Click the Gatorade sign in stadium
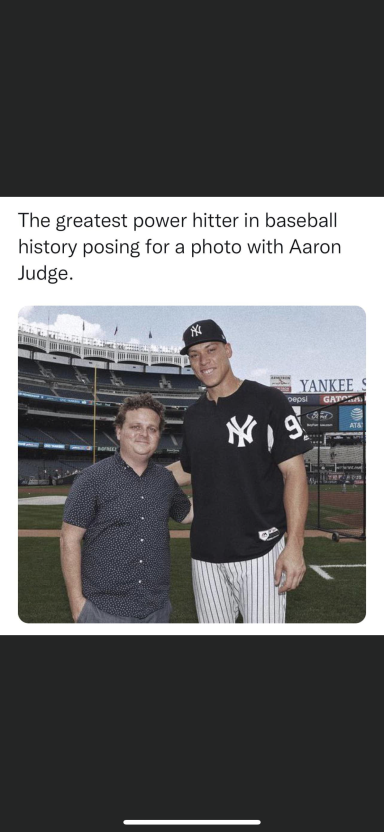 (x=342, y=400)
